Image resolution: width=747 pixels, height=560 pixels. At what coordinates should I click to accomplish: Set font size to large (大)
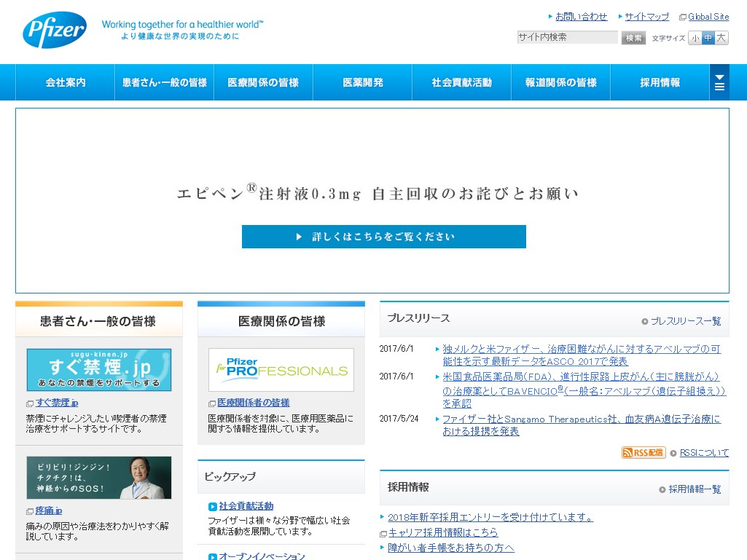(721, 38)
